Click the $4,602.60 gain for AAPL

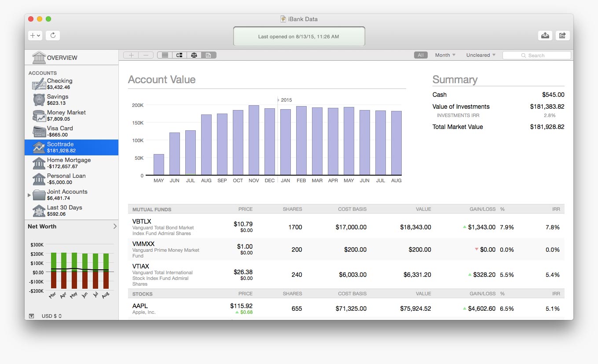click(482, 309)
